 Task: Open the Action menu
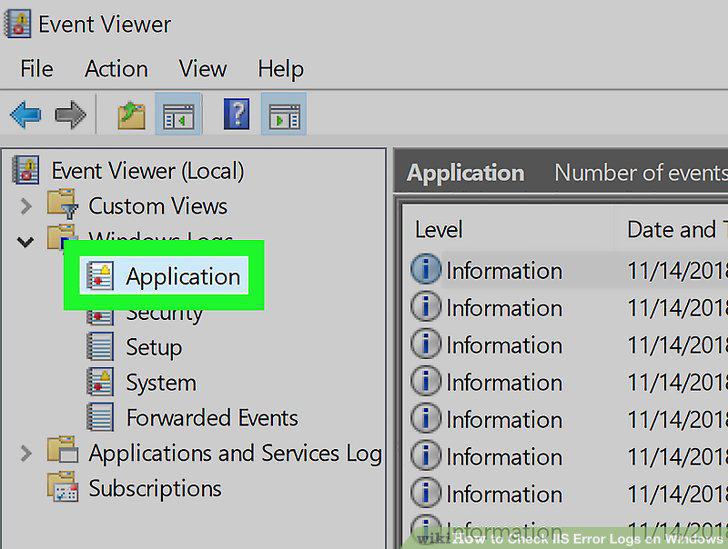(116, 69)
